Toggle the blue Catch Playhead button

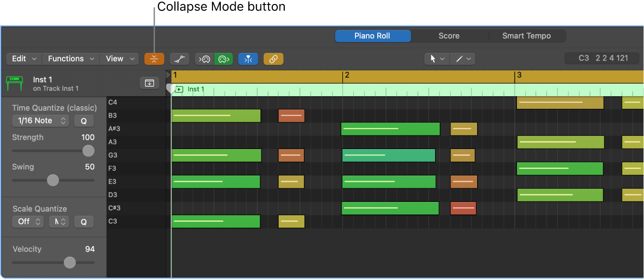point(248,59)
